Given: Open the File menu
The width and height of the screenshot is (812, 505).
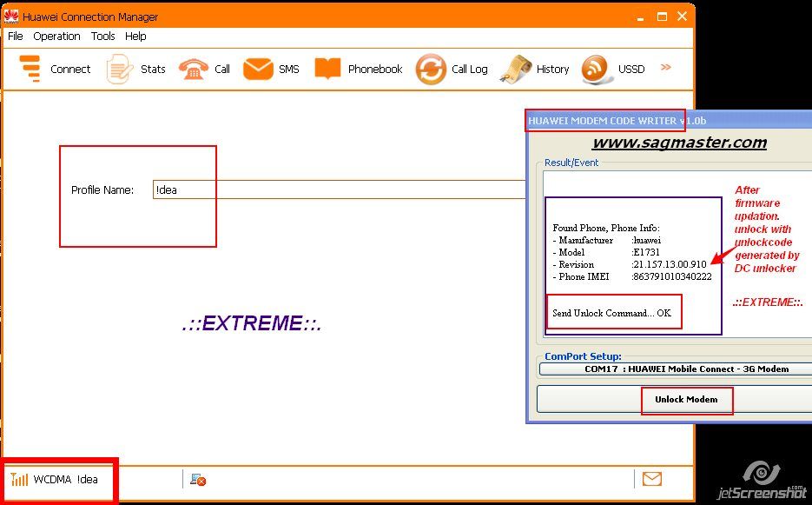Looking at the screenshot, I should 15,37.
